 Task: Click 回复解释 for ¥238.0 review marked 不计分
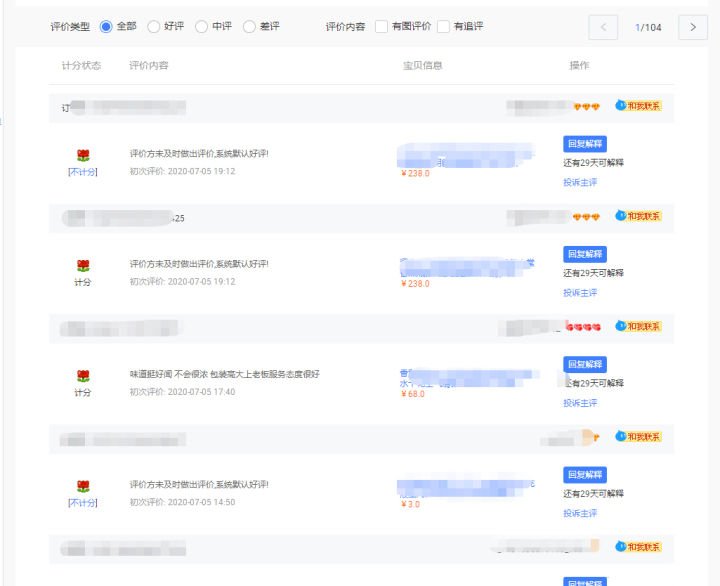click(585, 144)
